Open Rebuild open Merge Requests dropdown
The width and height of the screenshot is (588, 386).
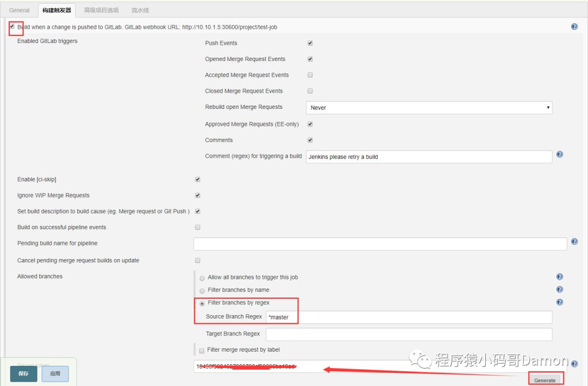point(429,108)
